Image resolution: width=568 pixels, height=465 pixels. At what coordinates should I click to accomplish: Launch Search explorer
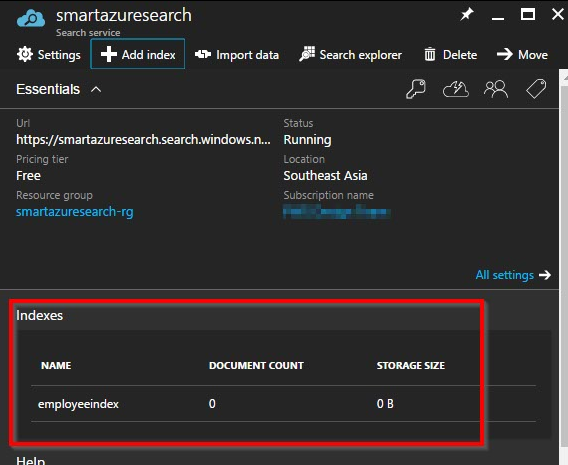tap(350, 55)
